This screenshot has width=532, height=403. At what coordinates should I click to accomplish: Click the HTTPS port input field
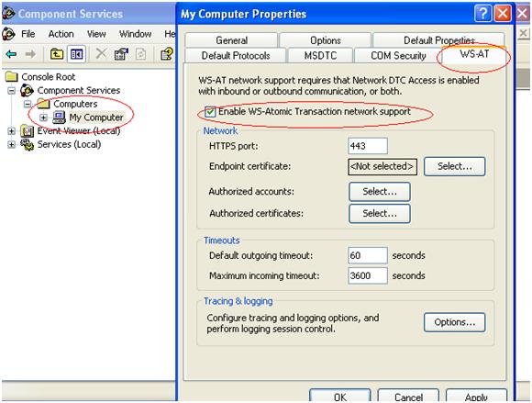(x=368, y=146)
